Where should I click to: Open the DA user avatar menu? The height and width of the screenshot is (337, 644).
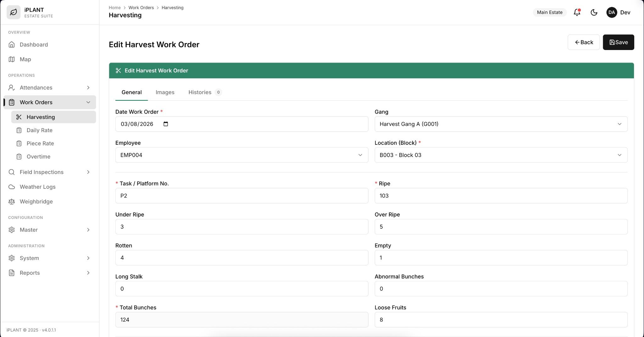(611, 12)
